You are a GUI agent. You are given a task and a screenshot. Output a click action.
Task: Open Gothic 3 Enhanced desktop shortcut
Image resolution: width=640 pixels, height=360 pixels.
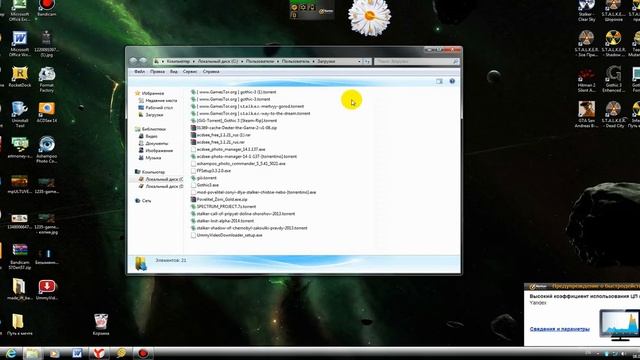(x=613, y=79)
